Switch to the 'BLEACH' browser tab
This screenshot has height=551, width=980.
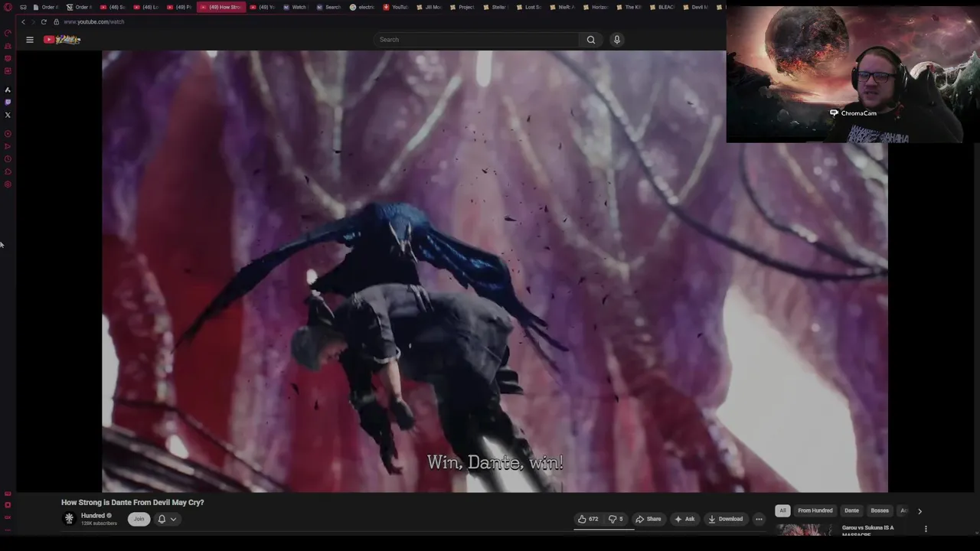[x=661, y=7]
